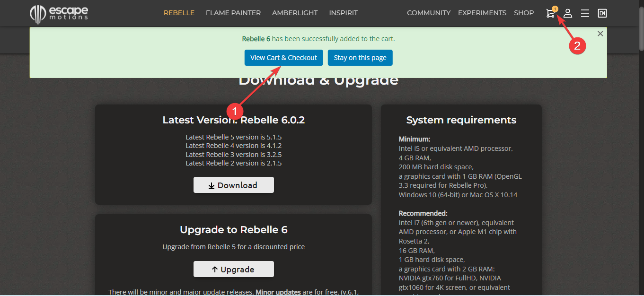Open the hamburger menu icon
The width and height of the screenshot is (644, 296).
(585, 13)
